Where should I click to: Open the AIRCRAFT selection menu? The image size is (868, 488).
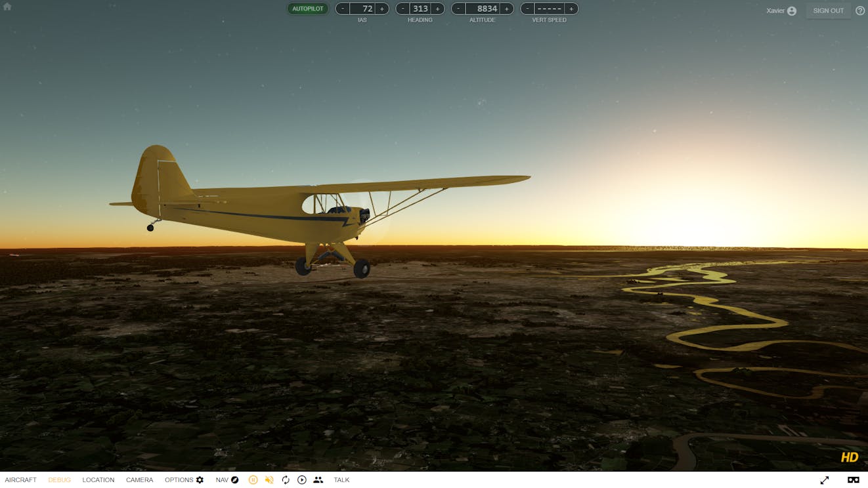21,479
